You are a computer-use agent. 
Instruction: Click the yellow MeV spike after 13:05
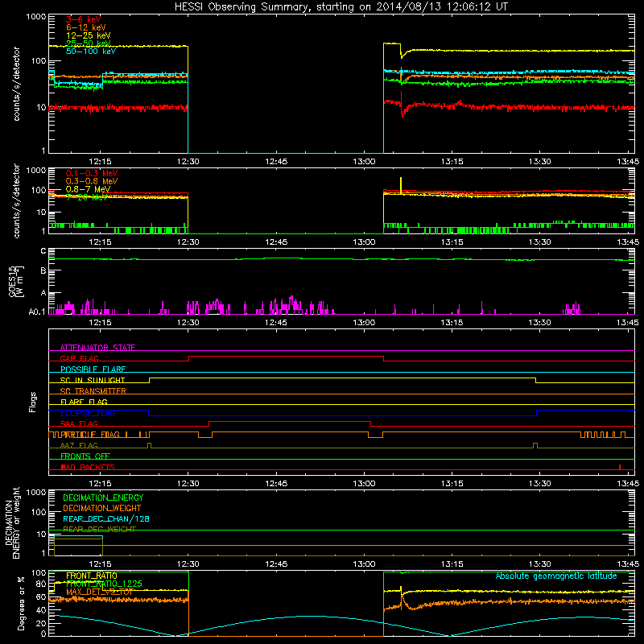401,185
